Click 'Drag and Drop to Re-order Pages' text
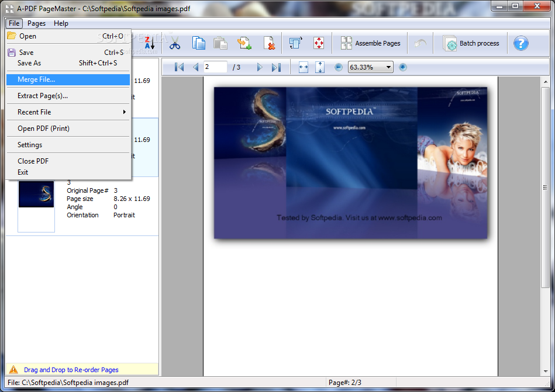 (x=71, y=370)
